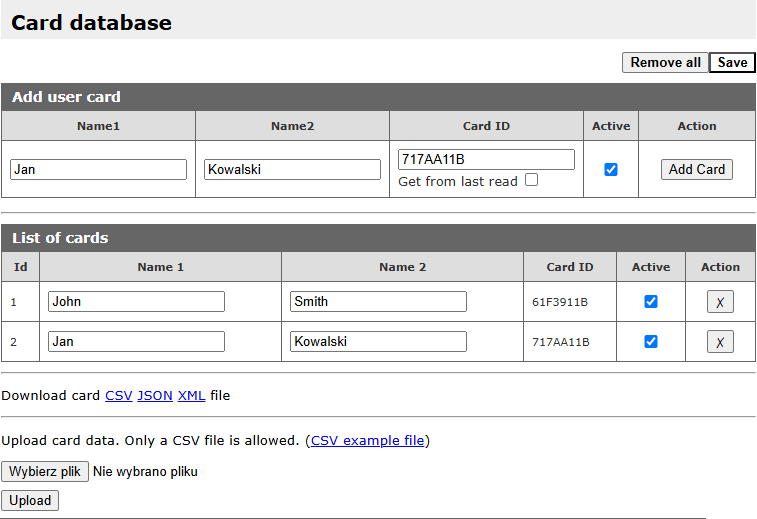Download cards as XML file
Image resolution: width=757 pixels, height=519 pixels.
point(191,395)
